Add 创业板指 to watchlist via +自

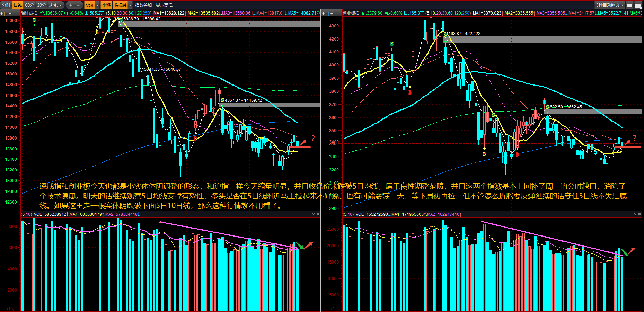click(327, 14)
